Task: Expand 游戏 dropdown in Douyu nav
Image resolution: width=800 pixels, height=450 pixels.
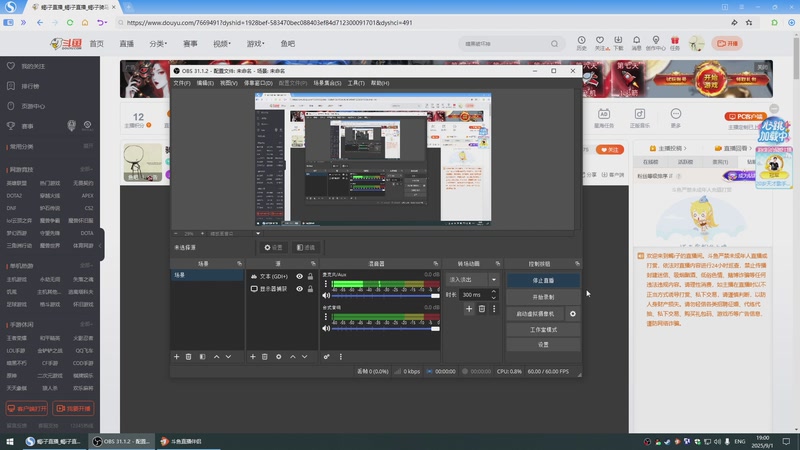Action: [x=256, y=44]
